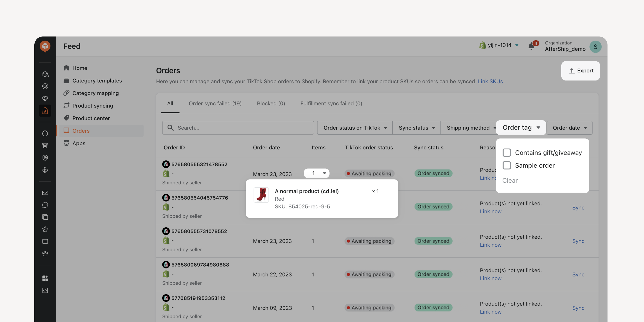Open the Sync status filter dropdown

point(416,128)
